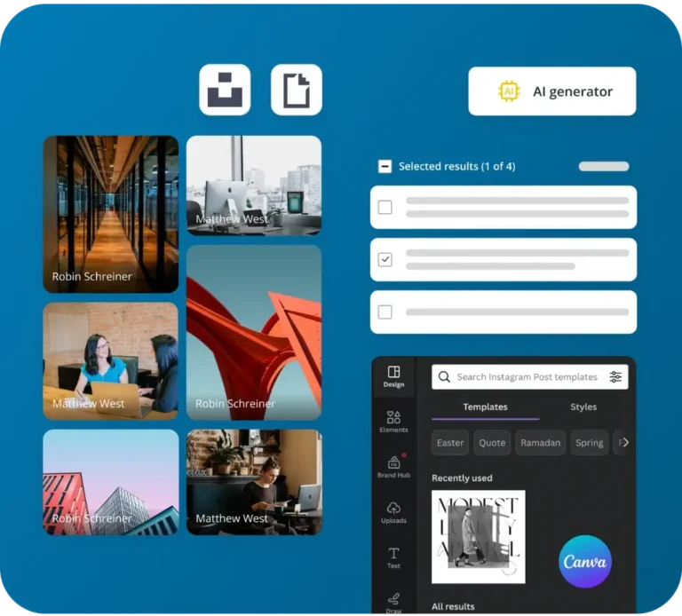Select the Text tool in sidebar

393,557
